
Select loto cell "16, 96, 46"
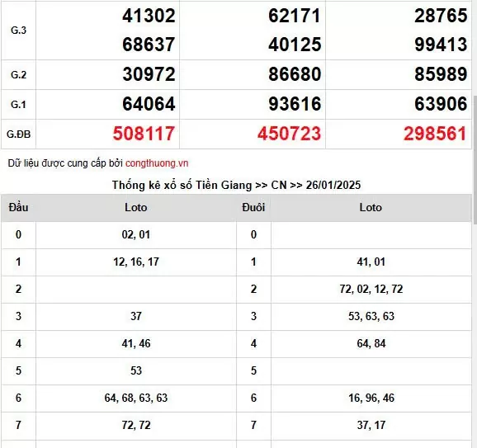(x=371, y=398)
